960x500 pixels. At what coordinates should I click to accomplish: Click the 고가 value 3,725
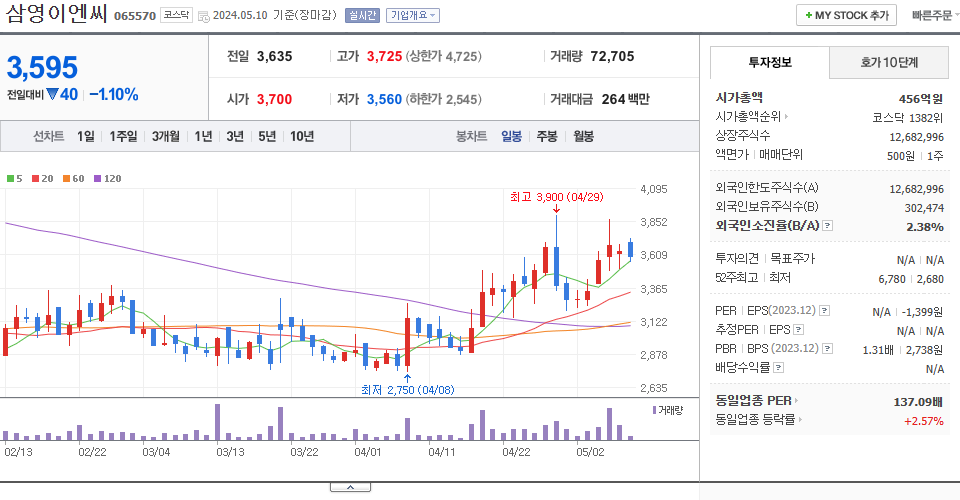point(384,56)
